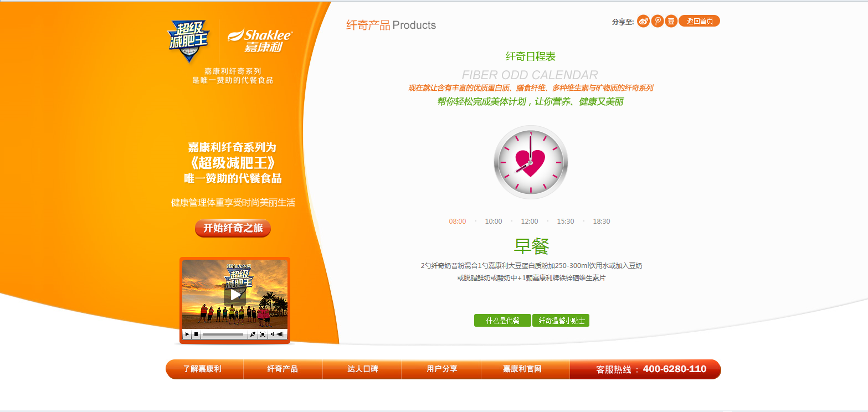Play the video with the center play overlay
Screen dimensions: 868x412
(x=235, y=295)
